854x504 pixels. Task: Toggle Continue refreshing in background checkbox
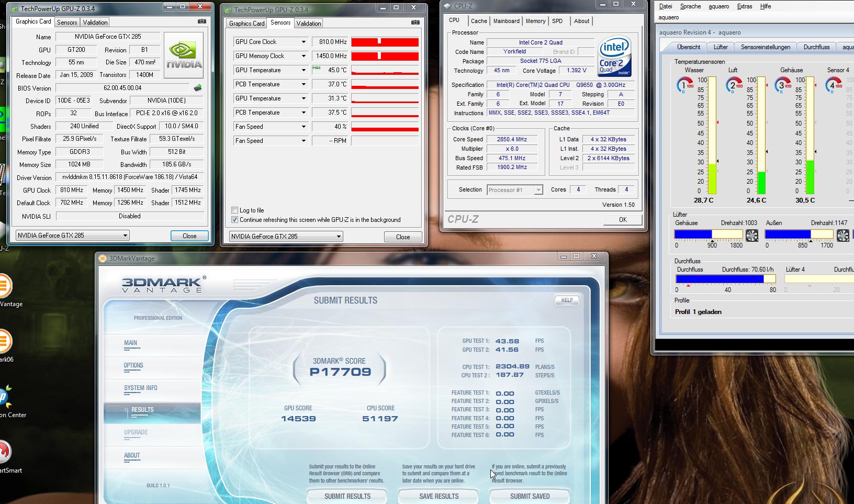pos(234,220)
